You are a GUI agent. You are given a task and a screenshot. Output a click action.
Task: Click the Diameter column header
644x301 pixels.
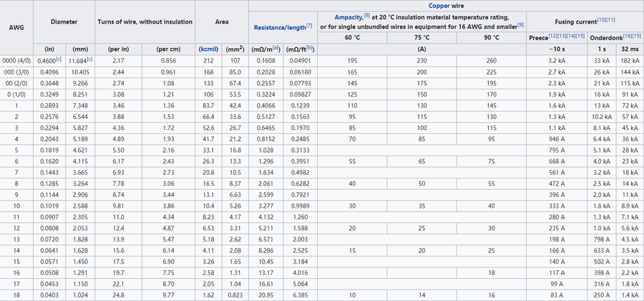pyautogui.click(x=64, y=21)
